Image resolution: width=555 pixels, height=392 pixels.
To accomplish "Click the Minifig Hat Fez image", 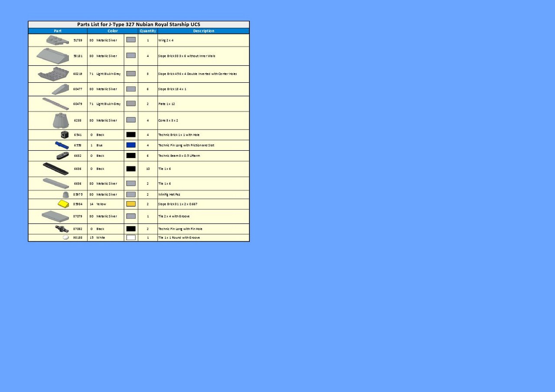I will (x=65, y=194).
